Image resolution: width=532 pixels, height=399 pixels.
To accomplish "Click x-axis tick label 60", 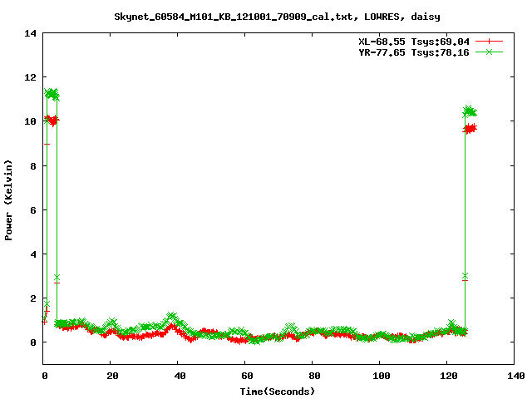I will tap(247, 376).
